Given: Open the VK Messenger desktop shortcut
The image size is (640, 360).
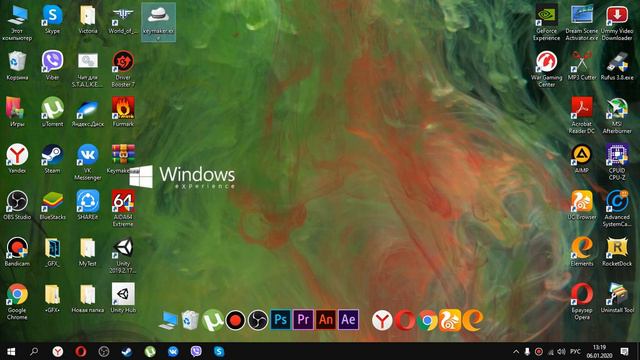Looking at the screenshot, I should 88,162.
